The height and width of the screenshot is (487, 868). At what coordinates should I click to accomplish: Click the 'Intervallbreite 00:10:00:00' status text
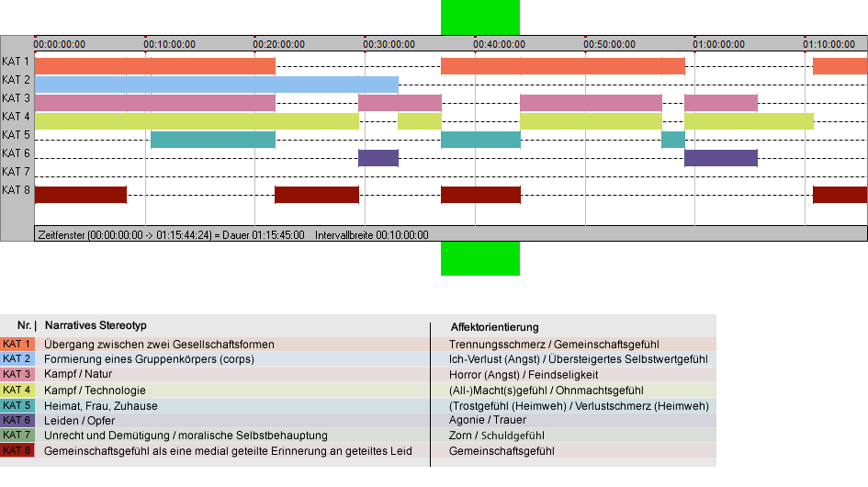[x=372, y=235]
